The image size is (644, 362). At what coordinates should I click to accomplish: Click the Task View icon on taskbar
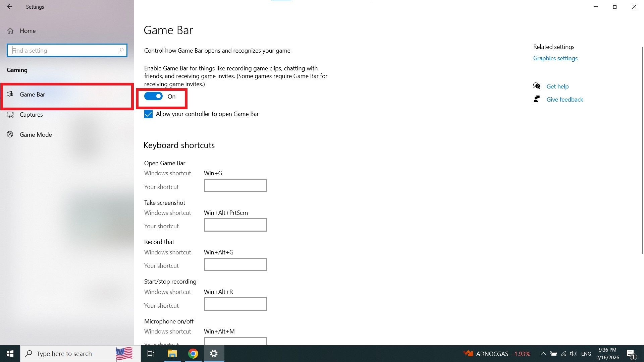click(151, 353)
